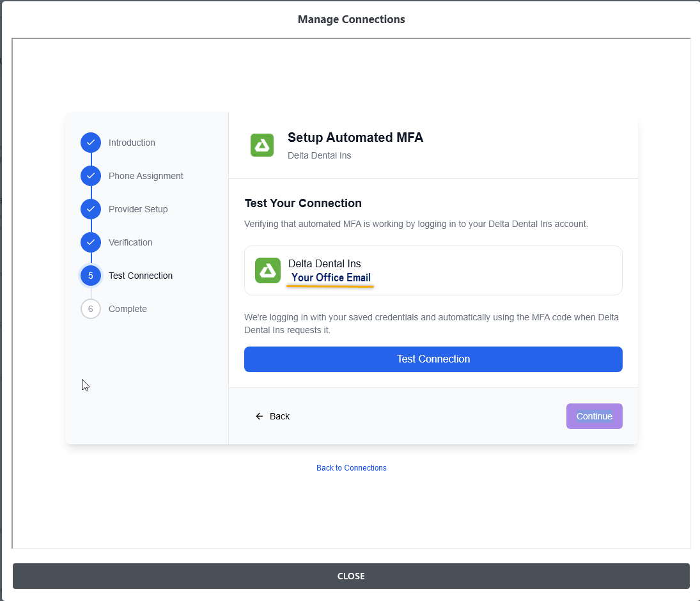Click the Test Your Connection heading
The image size is (700, 601).
click(303, 203)
